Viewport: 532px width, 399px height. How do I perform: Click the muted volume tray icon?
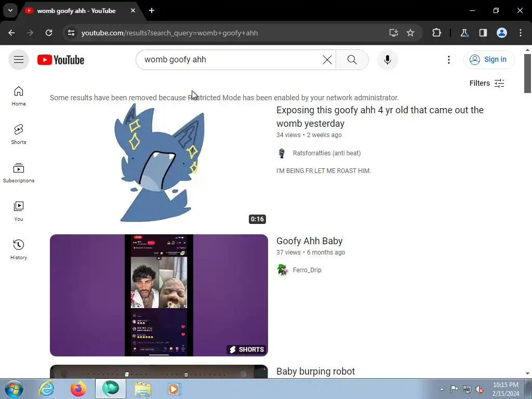[x=480, y=389]
